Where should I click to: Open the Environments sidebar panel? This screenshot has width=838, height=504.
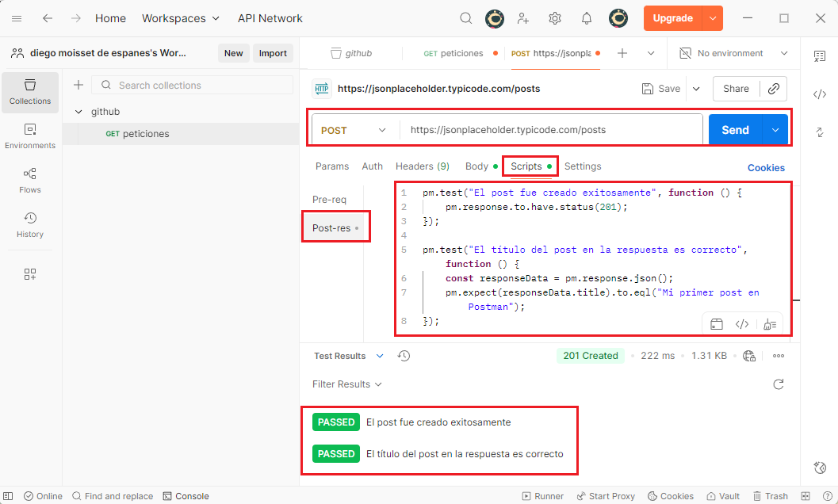[30, 136]
